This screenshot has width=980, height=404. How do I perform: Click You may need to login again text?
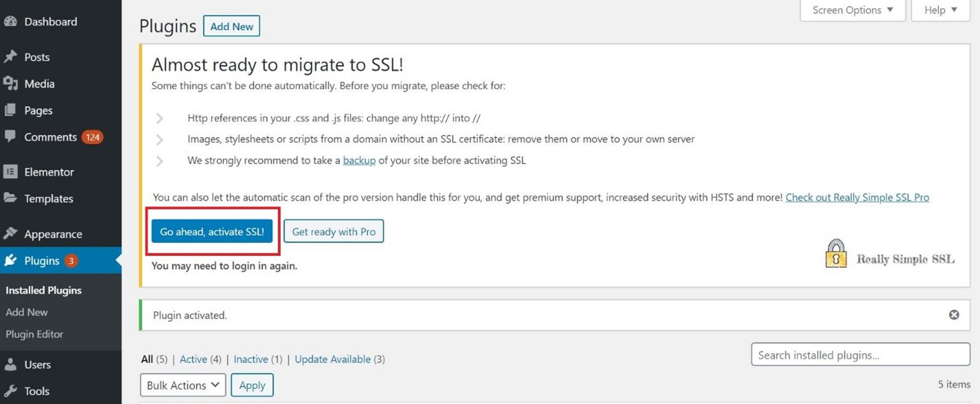pos(224,266)
